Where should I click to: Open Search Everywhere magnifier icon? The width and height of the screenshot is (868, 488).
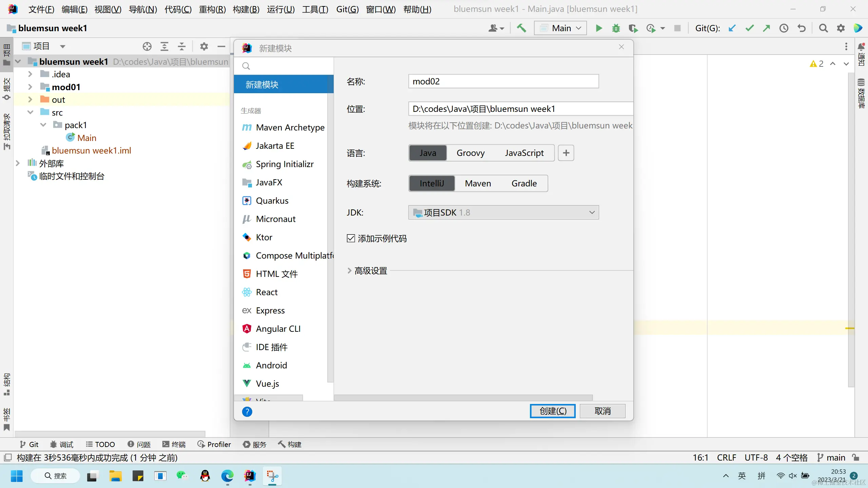point(823,28)
